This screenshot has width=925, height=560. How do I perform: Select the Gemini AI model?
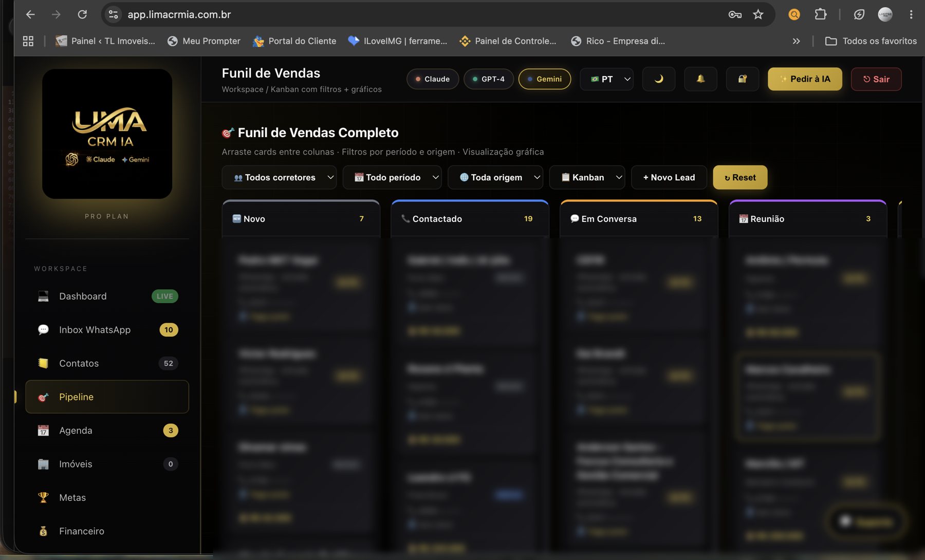(x=545, y=79)
